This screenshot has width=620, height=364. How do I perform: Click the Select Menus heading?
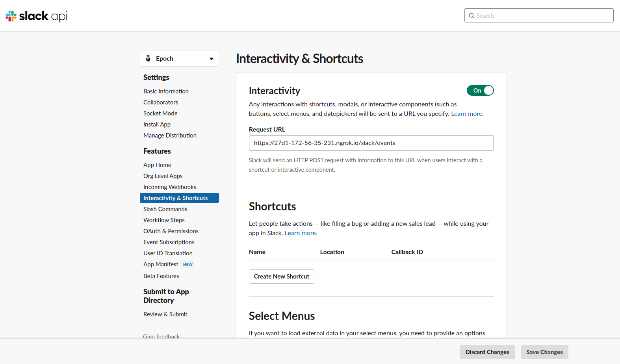pyautogui.click(x=282, y=316)
